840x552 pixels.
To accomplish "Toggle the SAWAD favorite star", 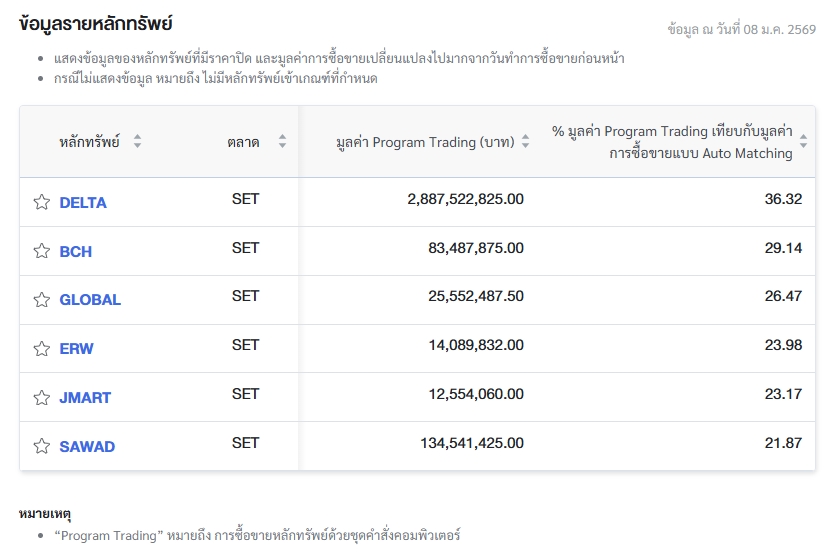I will click(41, 446).
